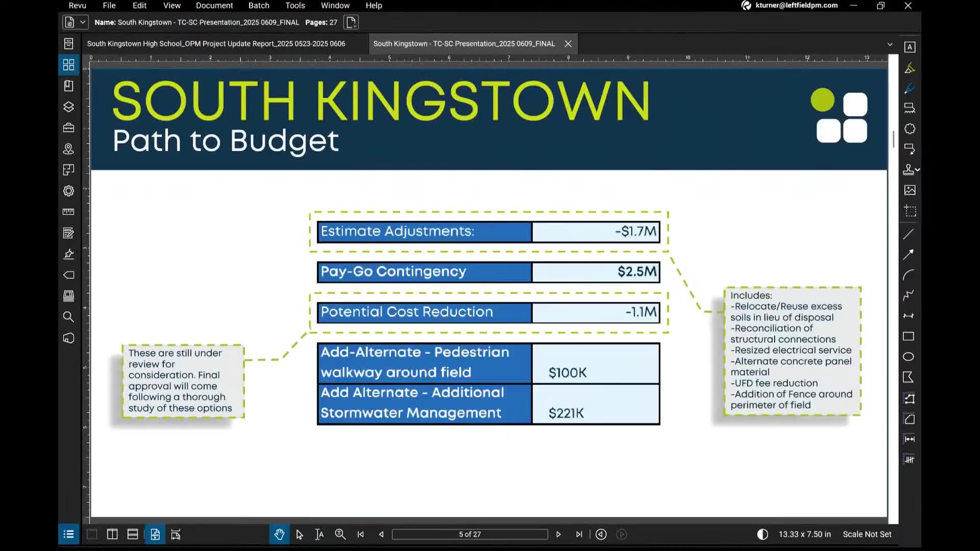Viewport: 980px width, 551px height.
Task: Toggle split view vertical
Action: pyautogui.click(x=112, y=534)
